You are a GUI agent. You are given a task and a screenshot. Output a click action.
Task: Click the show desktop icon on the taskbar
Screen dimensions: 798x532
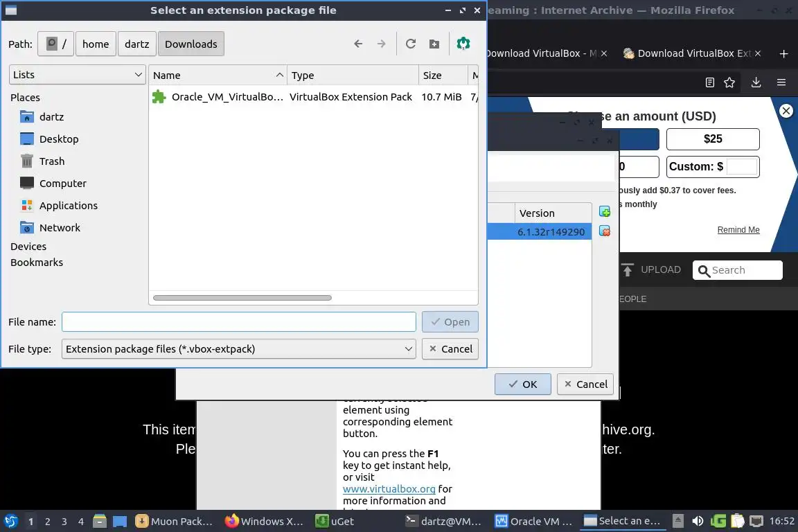click(x=120, y=522)
